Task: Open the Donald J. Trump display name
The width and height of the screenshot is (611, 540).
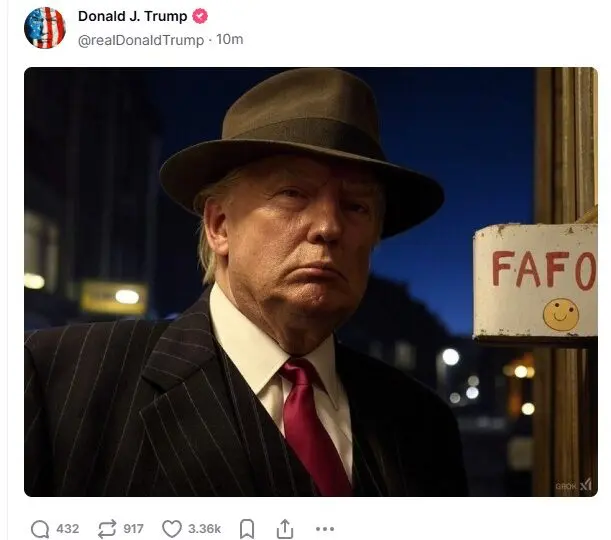Action: coord(132,16)
